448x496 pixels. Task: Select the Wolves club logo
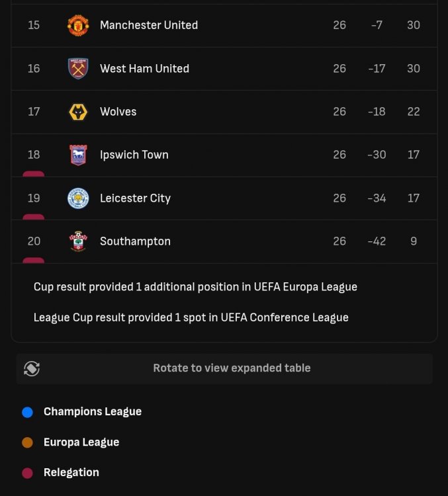[x=78, y=112]
